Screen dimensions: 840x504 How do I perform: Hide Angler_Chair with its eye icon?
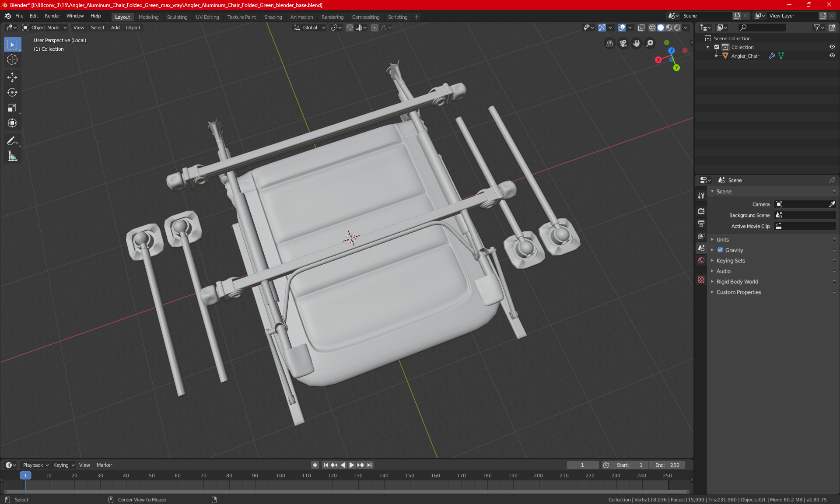[x=832, y=56]
